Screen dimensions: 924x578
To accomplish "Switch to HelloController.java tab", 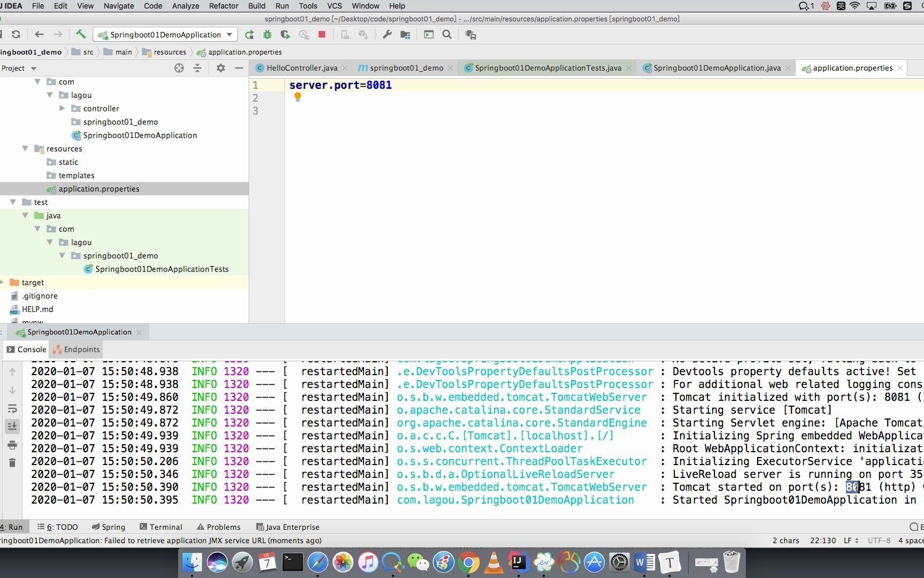I will click(x=302, y=68).
